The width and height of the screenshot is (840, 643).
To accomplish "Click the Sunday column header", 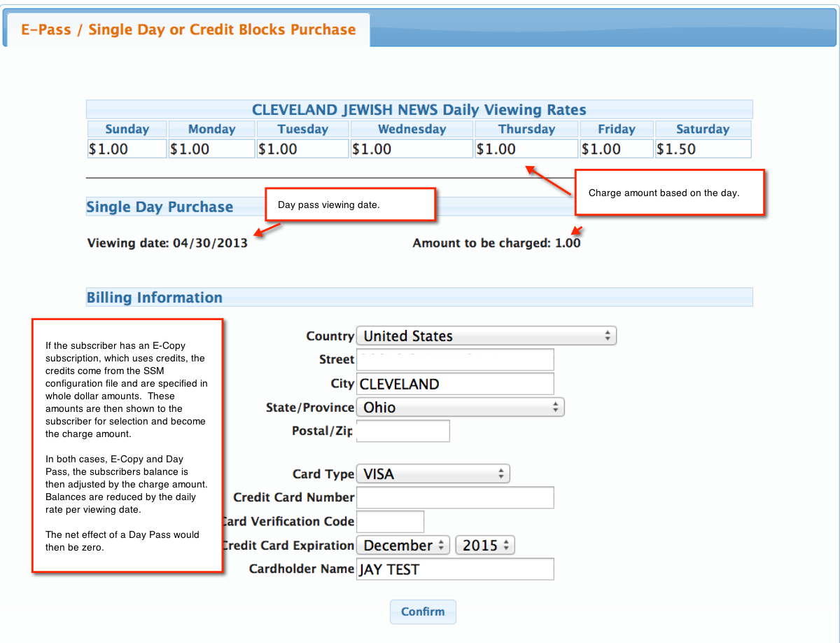I will [x=127, y=129].
